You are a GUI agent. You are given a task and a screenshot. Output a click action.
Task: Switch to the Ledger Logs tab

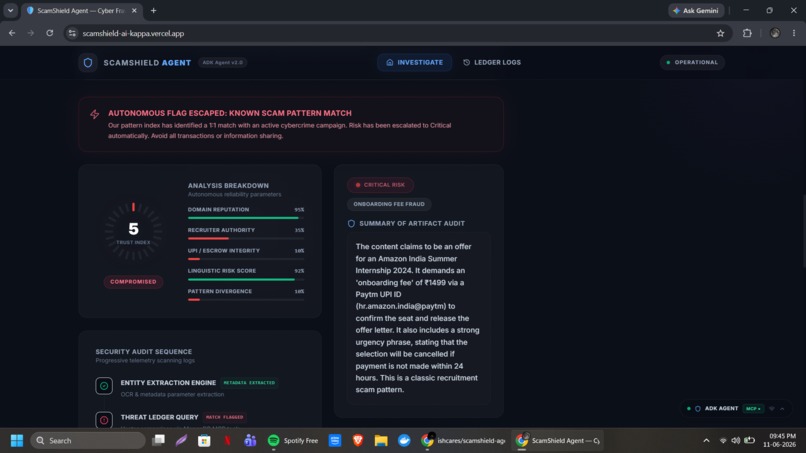(492, 62)
